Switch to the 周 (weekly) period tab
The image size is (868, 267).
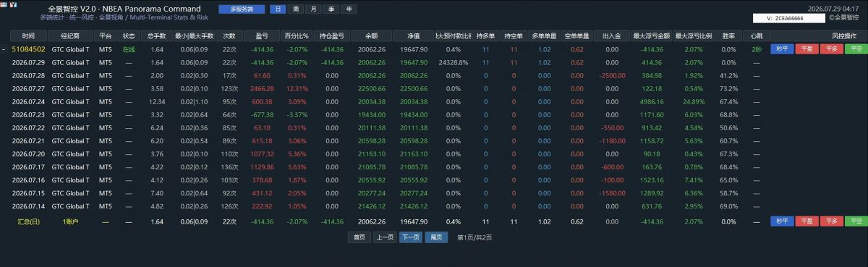click(x=295, y=9)
